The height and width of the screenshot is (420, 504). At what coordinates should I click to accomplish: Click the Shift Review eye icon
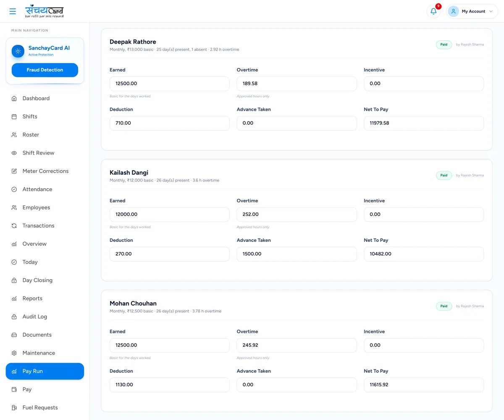point(14,153)
